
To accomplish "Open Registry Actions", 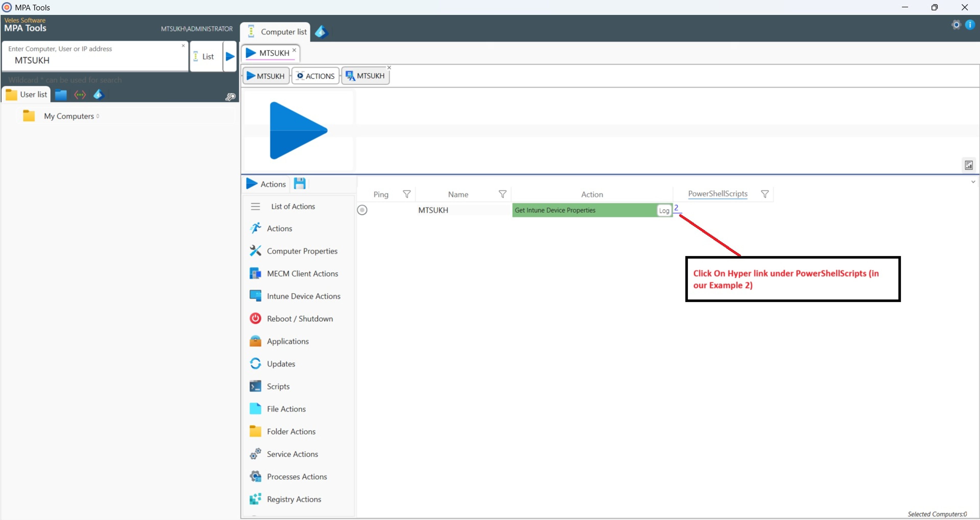I will (285, 499).
